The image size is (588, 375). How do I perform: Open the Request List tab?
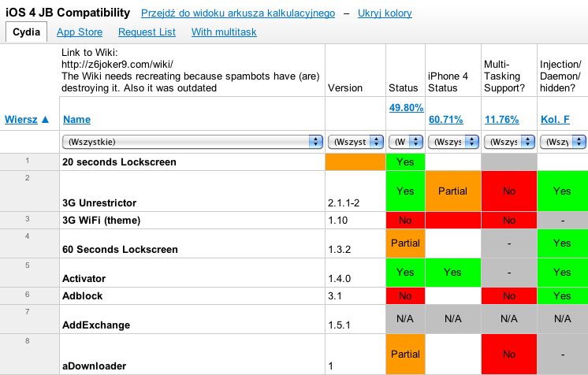(x=147, y=32)
